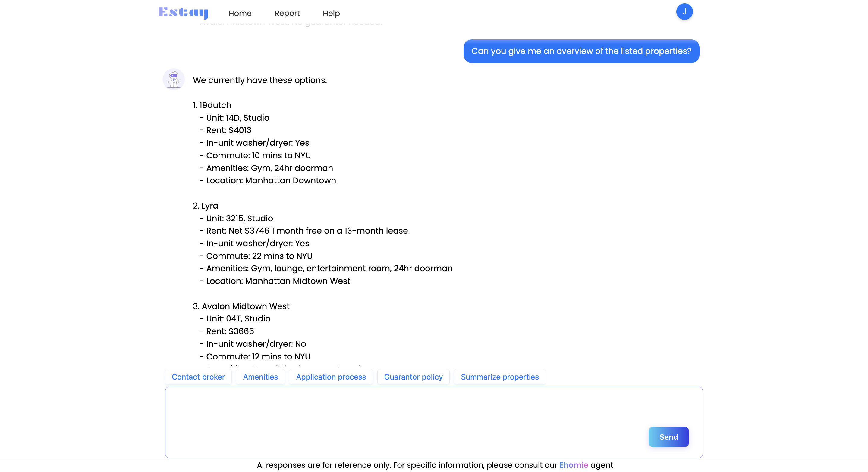Go to the Home menu item

[x=240, y=13]
